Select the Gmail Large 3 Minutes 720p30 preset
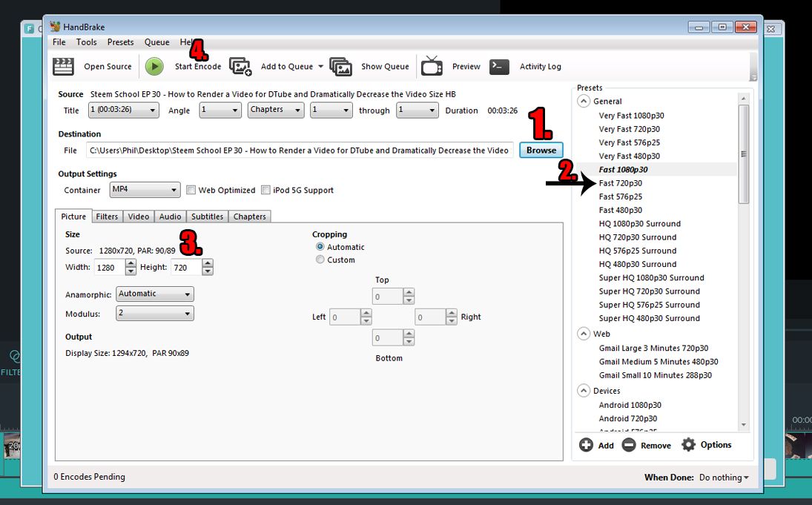 [653, 348]
